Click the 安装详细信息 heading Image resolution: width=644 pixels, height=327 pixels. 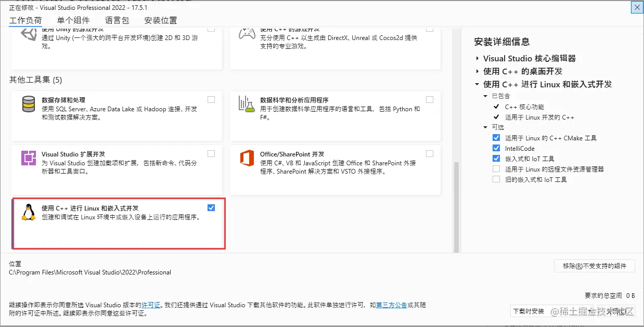coord(502,42)
